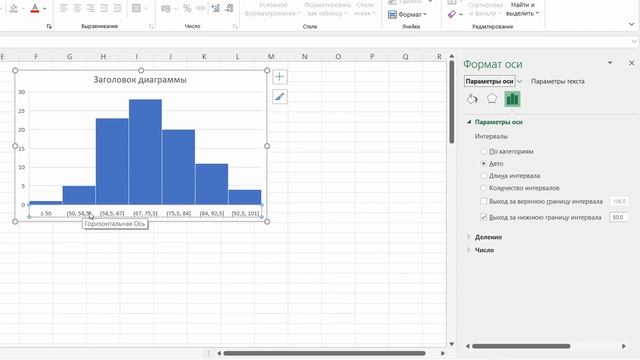Increase the cell indent

tap(118, 8)
